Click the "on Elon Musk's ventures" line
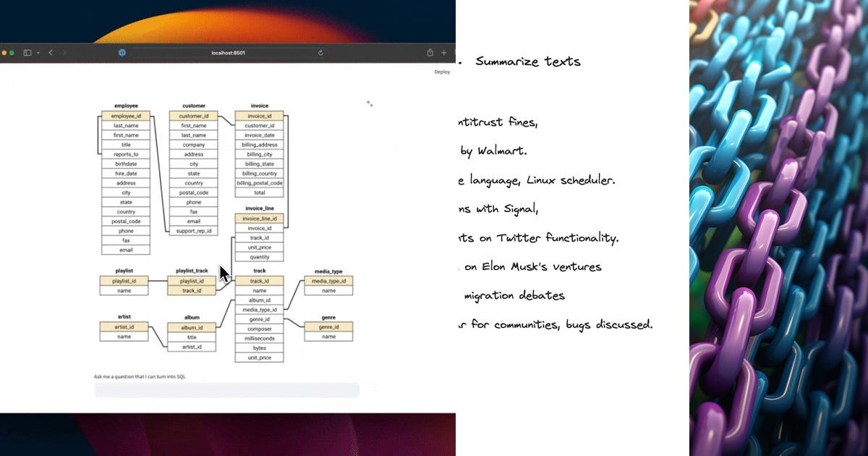 (x=533, y=266)
